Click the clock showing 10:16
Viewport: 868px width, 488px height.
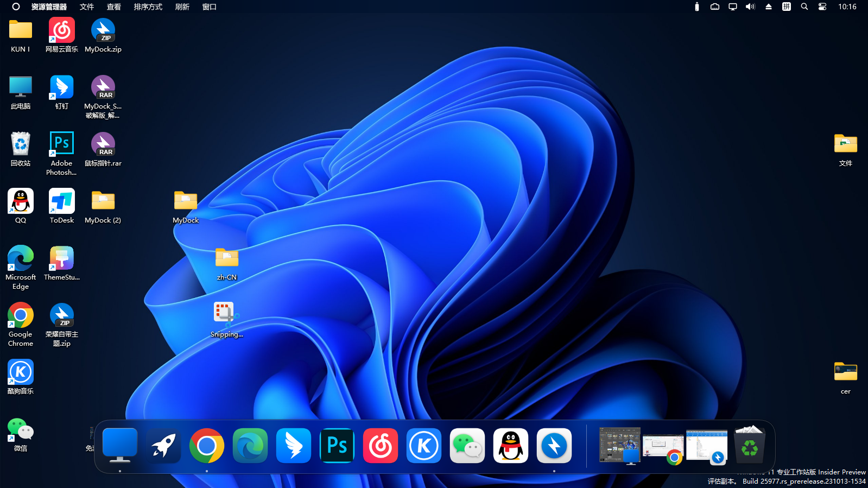click(847, 7)
